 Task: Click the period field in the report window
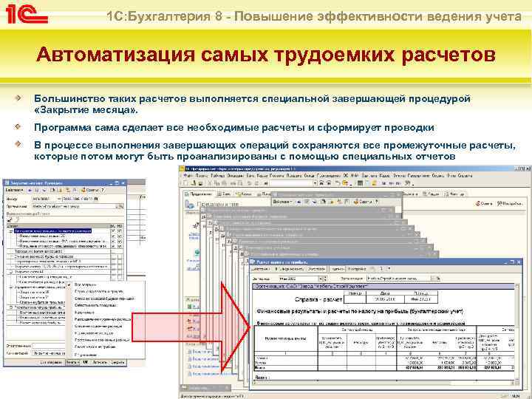pos(299,279)
